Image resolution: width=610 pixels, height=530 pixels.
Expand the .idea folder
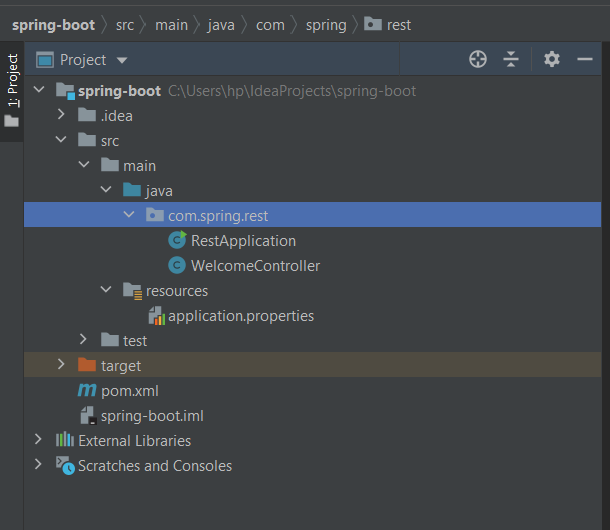pyautogui.click(x=61, y=114)
